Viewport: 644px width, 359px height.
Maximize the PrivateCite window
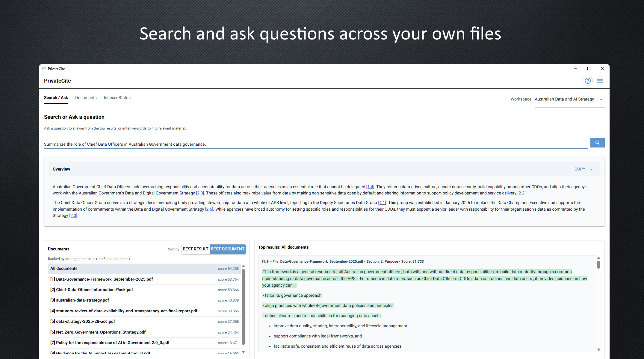coord(589,69)
